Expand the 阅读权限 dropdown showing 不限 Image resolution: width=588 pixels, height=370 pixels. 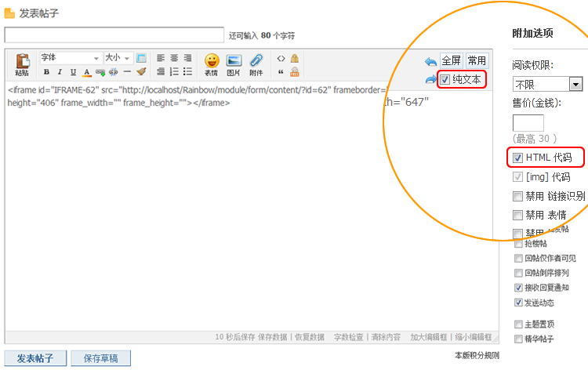[x=575, y=84]
